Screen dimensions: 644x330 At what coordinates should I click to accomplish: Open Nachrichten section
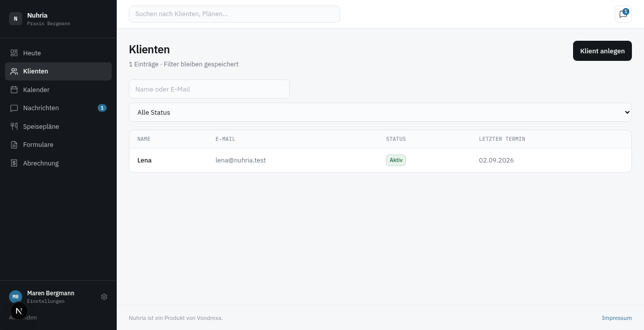click(58, 108)
